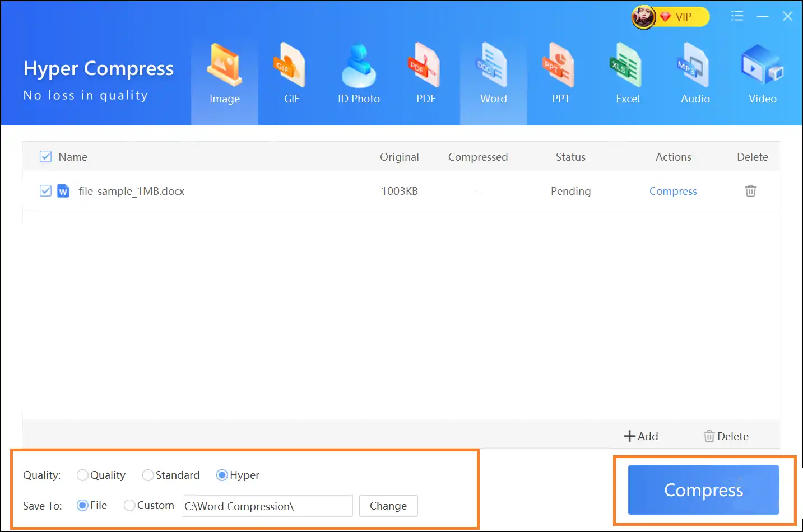Select the Quality radio option

tap(82, 475)
